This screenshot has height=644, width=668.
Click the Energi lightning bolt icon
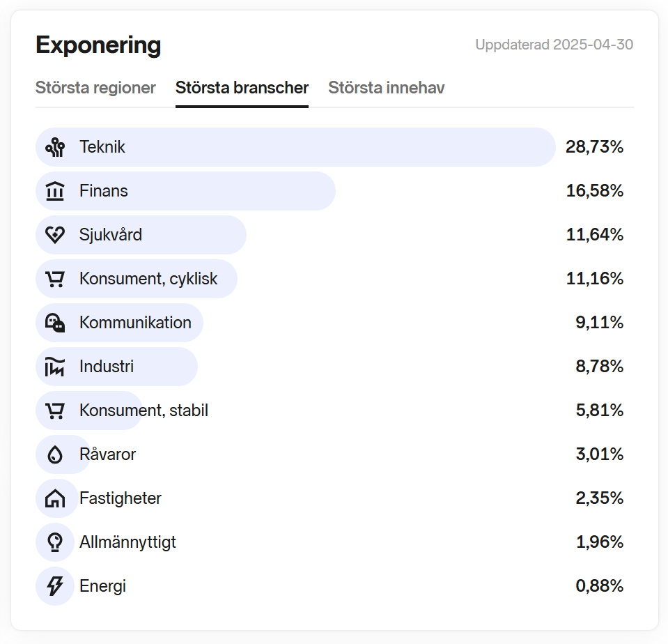55,586
